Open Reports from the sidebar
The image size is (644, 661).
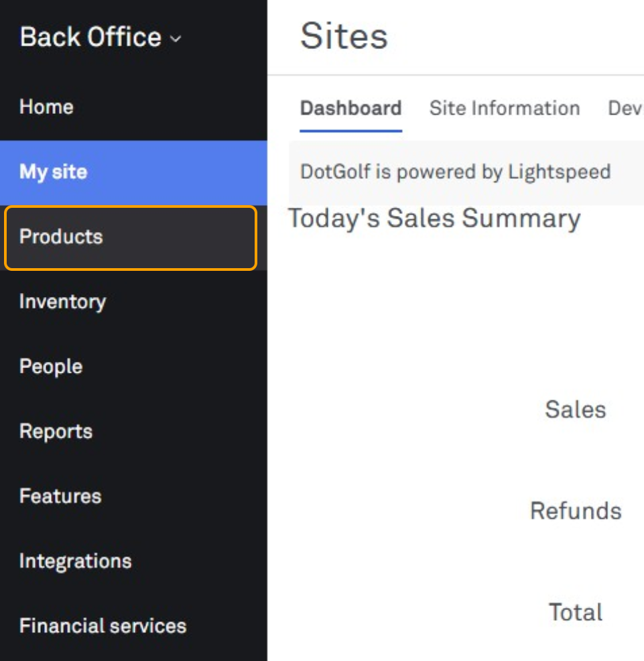tap(56, 432)
